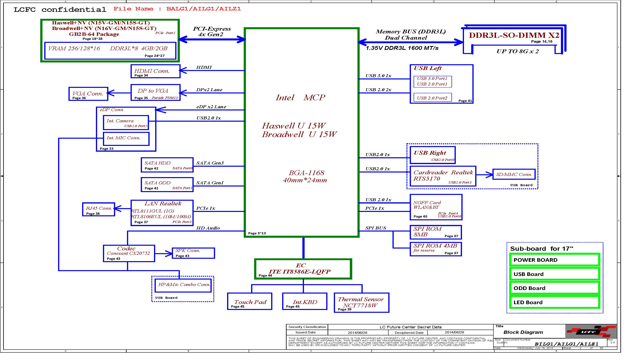
Task: Click the NGFF Card WLAN&BT block
Action: (x=436, y=207)
